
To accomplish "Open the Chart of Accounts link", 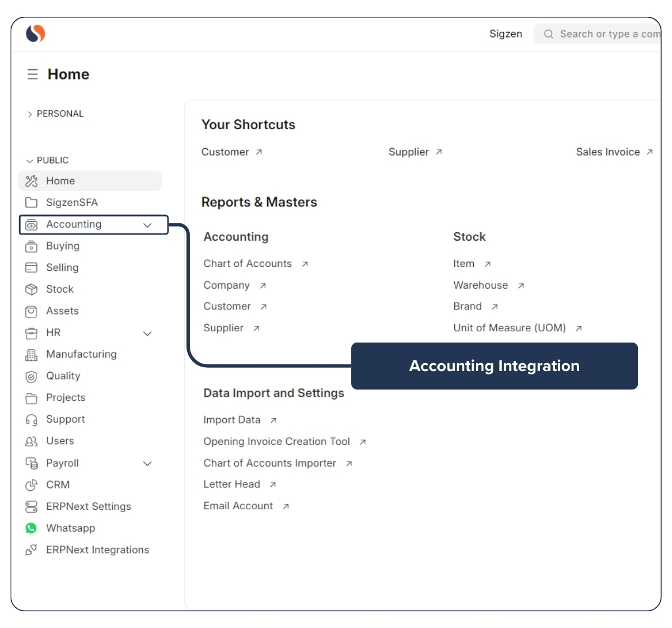I will tap(248, 264).
